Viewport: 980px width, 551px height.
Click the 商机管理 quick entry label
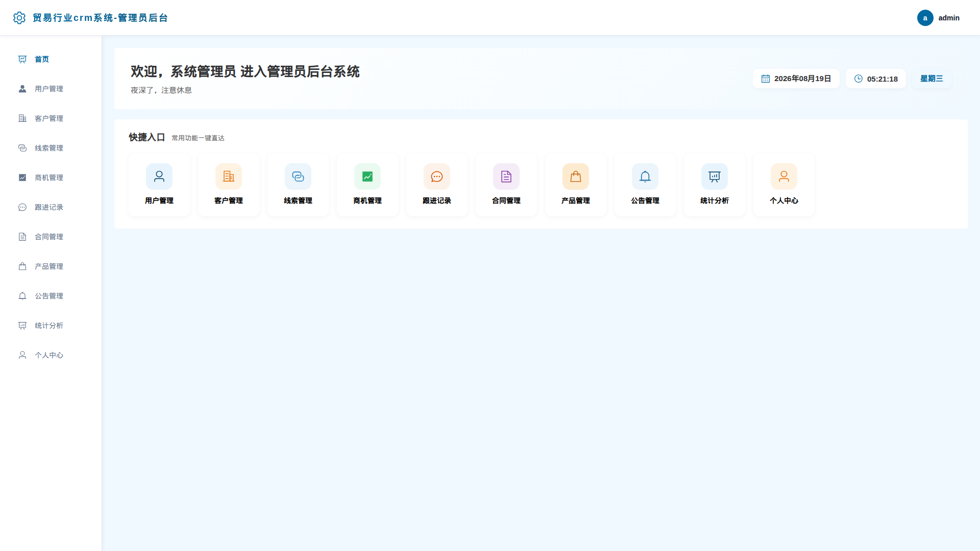tap(367, 201)
